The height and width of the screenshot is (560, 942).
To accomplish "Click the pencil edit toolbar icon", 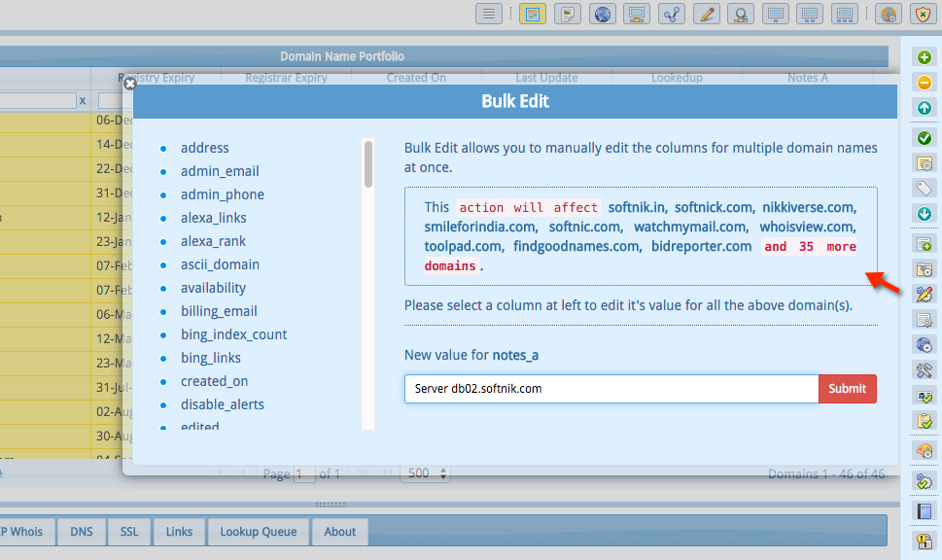I will [706, 14].
